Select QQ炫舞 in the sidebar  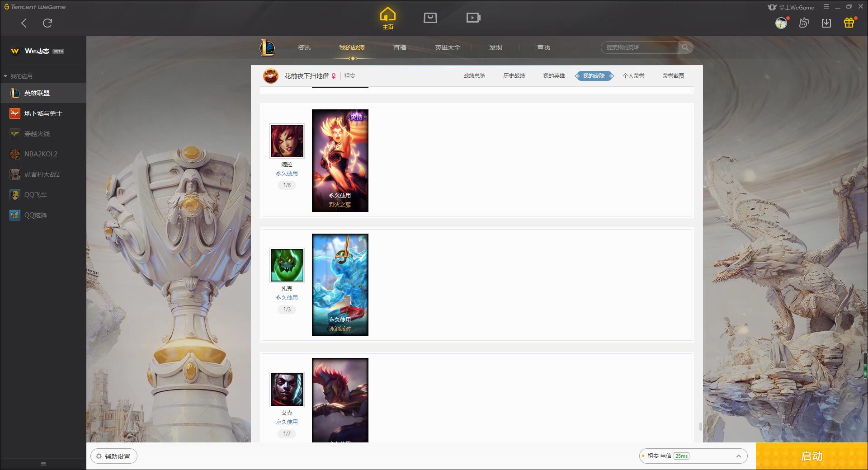pos(43,215)
